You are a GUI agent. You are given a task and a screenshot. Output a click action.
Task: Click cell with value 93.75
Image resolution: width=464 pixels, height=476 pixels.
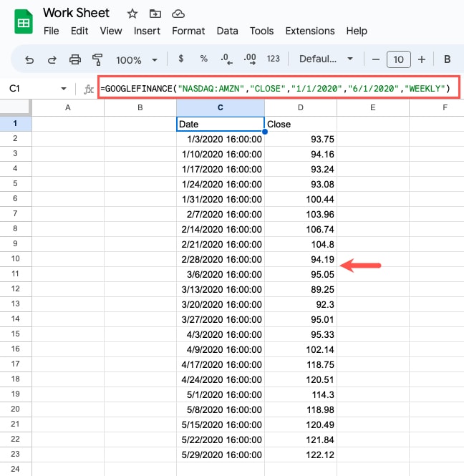pyautogui.click(x=301, y=140)
